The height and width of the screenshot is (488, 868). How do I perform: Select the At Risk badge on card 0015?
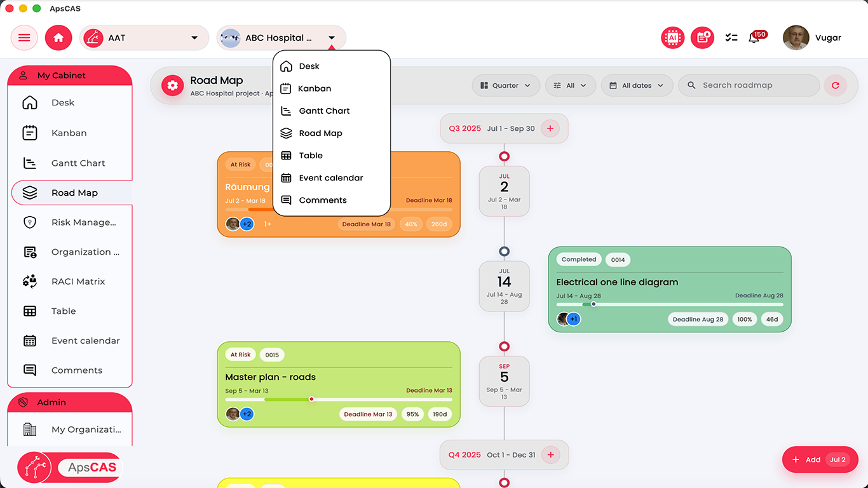point(240,354)
